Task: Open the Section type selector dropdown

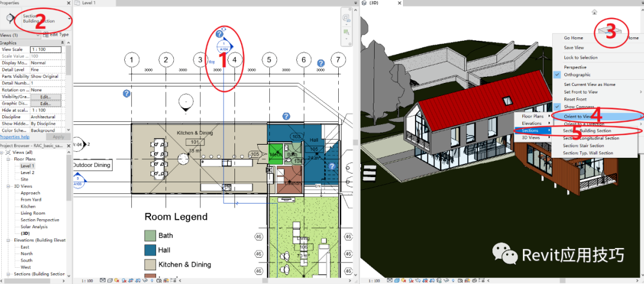Action: (70, 19)
